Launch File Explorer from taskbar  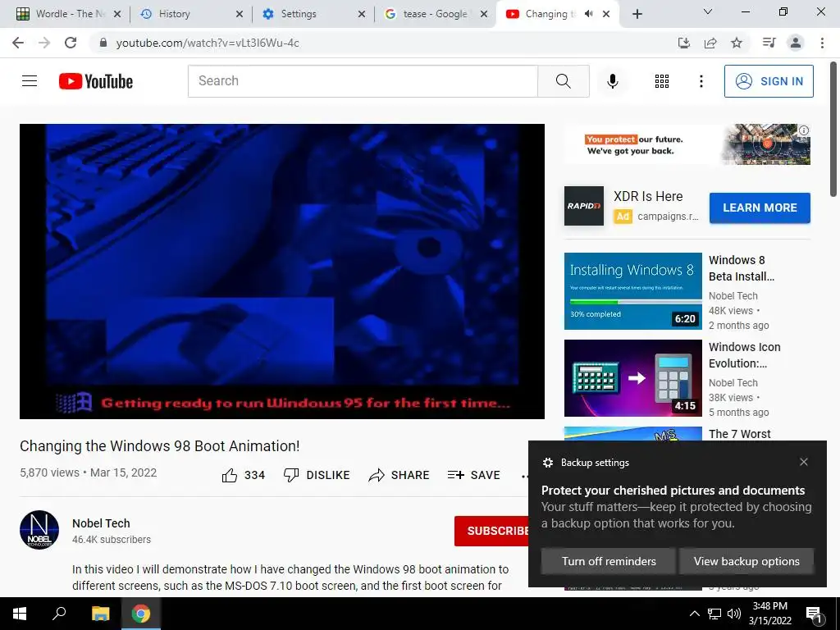pyautogui.click(x=100, y=614)
